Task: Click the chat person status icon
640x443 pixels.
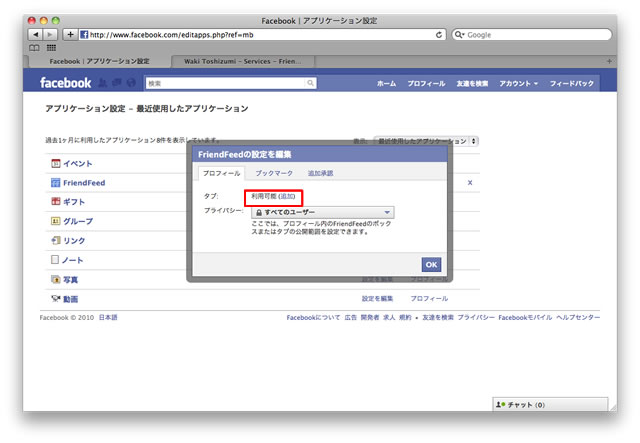Action: 500,405
